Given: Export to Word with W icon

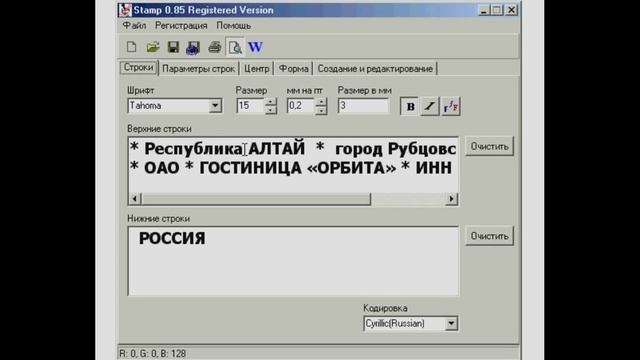Looking at the screenshot, I should click(x=256, y=47).
